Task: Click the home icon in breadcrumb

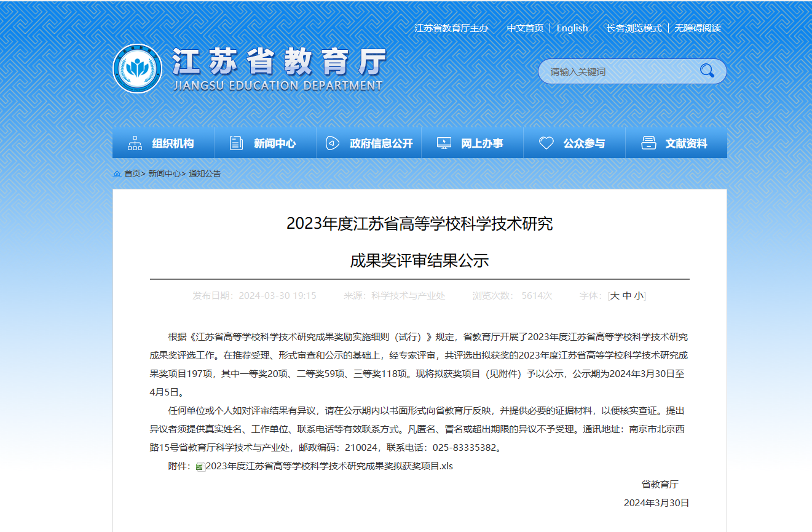Action: click(x=117, y=174)
